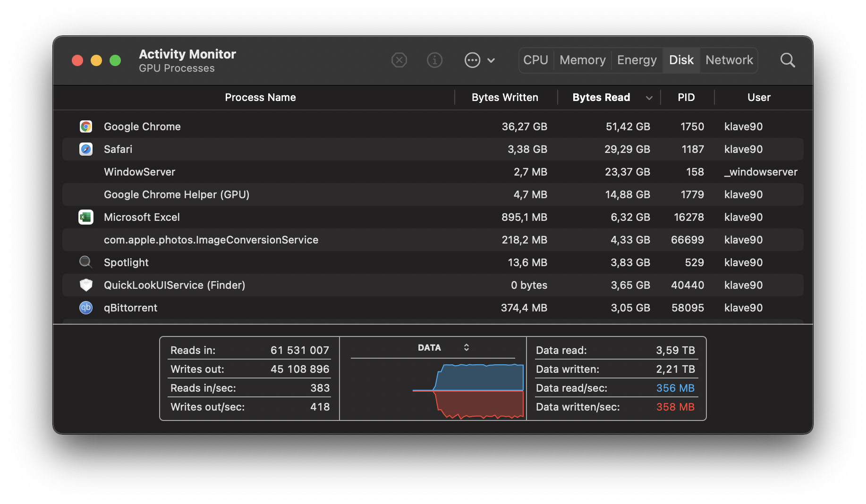Expand the chevron next to the ellipsis button
The height and width of the screenshot is (504, 866).
(491, 60)
